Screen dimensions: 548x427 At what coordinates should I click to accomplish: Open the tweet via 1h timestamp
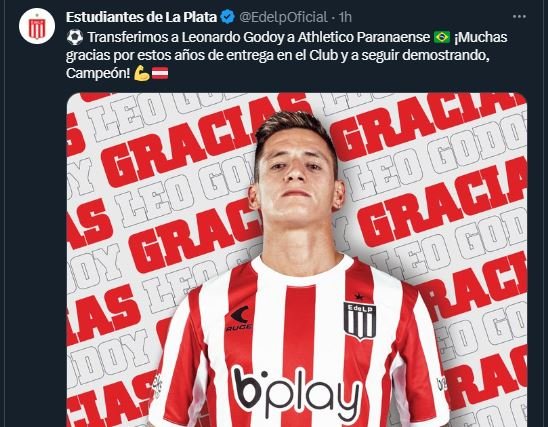345,17
